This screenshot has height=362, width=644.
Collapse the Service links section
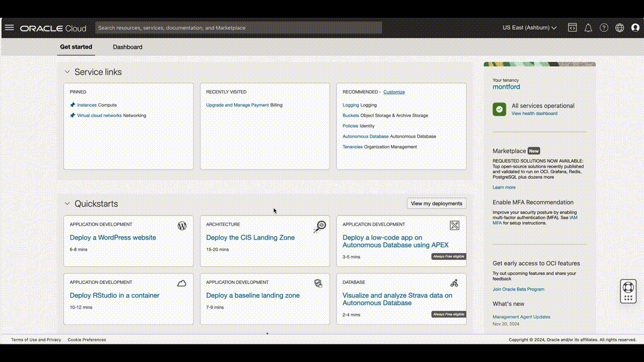[67, 72]
